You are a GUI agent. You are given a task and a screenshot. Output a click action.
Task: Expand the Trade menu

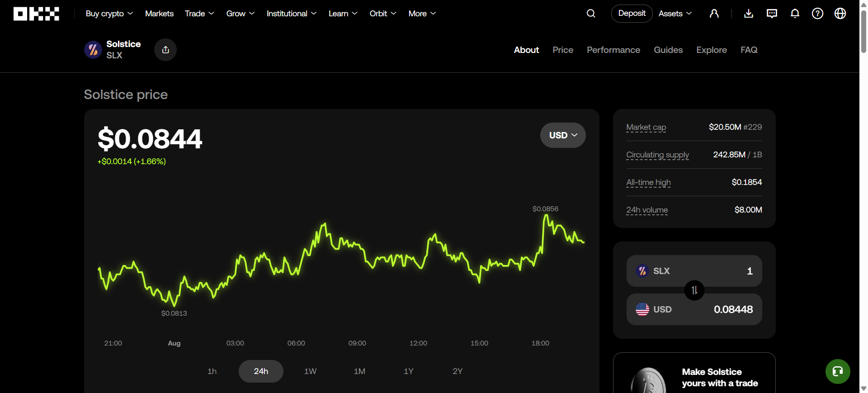point(199,14)
